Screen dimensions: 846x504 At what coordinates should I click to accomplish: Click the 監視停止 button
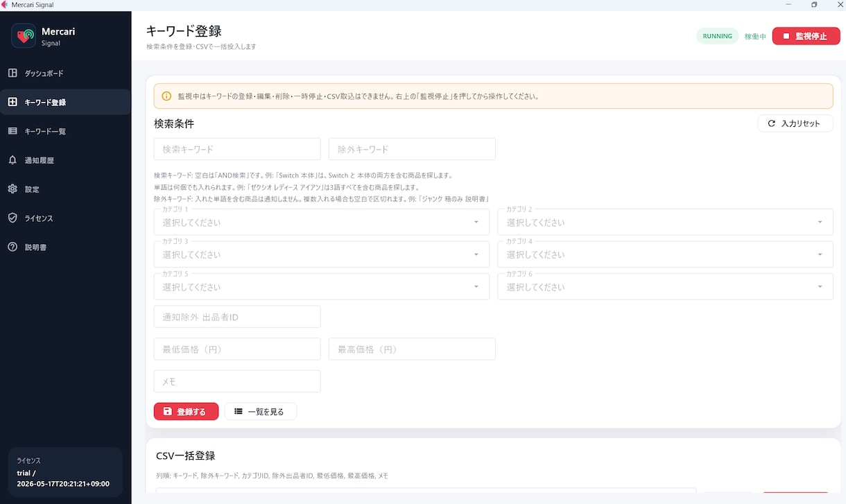tap(806, 36)
